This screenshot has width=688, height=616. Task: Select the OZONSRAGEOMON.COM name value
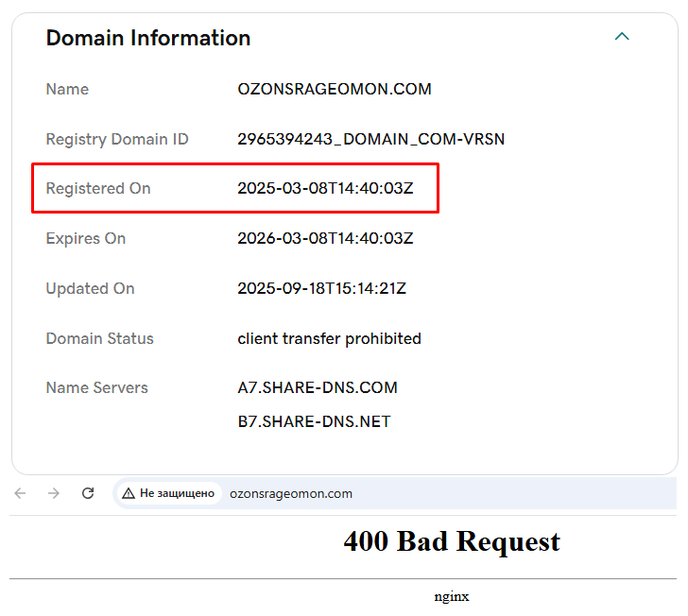(x=335, y=90)
